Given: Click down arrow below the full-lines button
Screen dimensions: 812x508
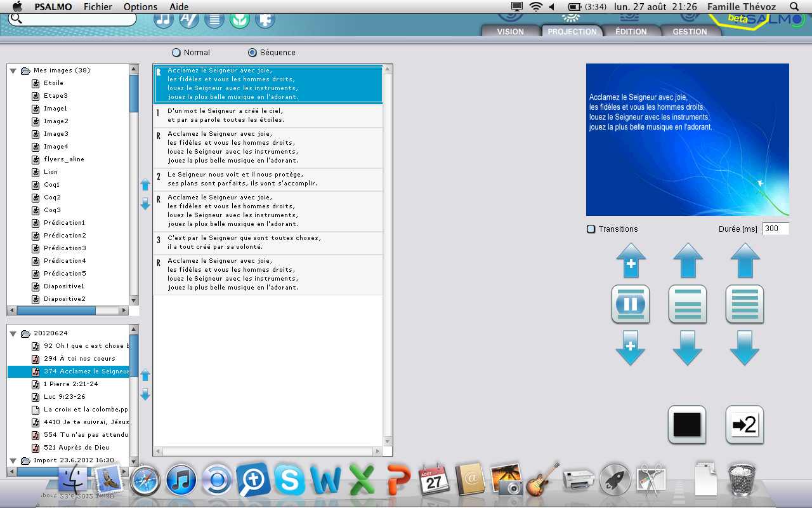Looking at the screenshot, I should pyautogui.click(x=745, y=347).
